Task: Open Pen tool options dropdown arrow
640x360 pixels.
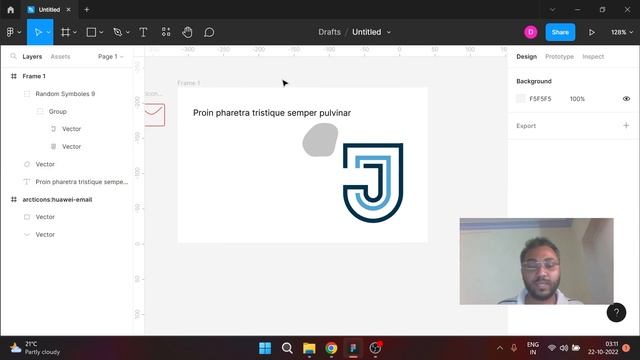Action: [128, 32]
